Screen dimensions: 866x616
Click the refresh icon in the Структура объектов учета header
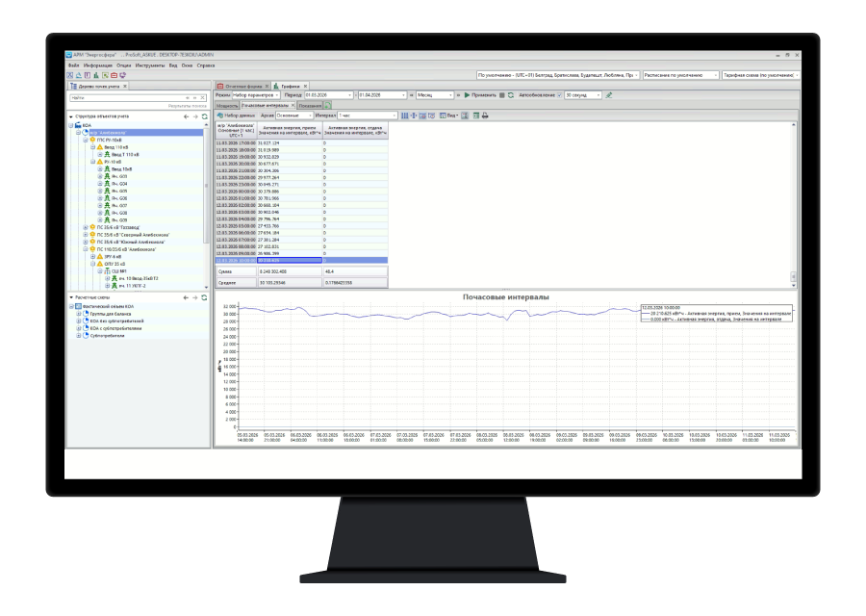tap(204, 116)
